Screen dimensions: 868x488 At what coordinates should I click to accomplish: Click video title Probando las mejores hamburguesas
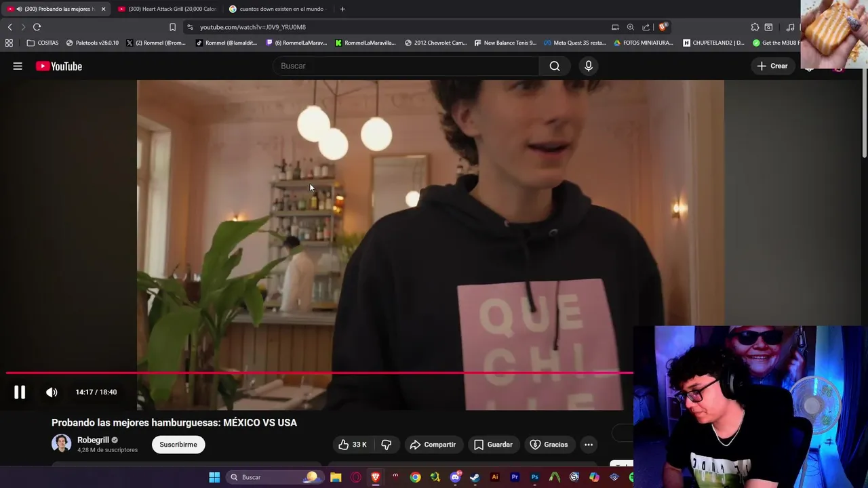pyautogui.click(x=174, y=422)
